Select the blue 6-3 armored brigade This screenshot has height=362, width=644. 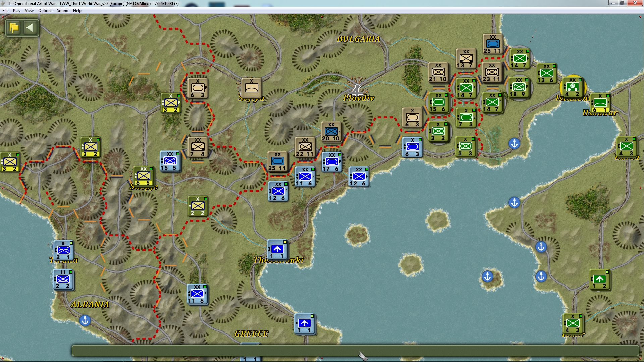[x=412, y=147]
